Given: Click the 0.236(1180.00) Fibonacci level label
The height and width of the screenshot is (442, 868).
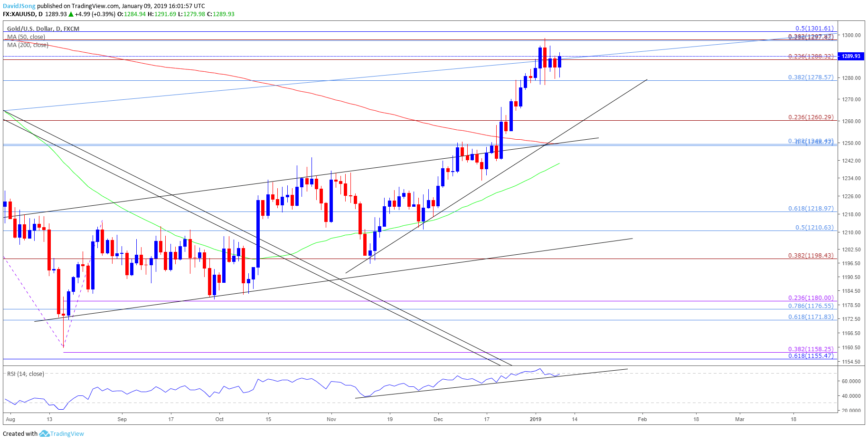Looking at the screenshot, I should [x=811, y=298].
